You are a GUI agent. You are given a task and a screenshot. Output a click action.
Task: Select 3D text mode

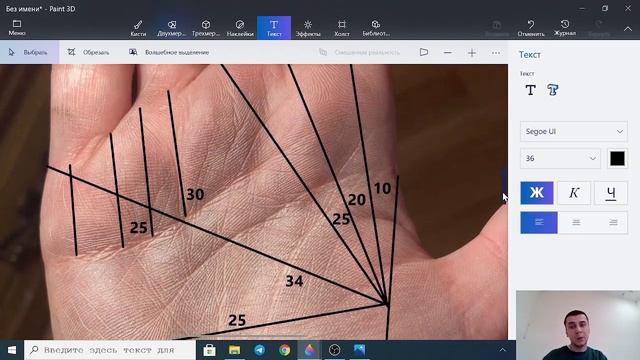(553, 90)
